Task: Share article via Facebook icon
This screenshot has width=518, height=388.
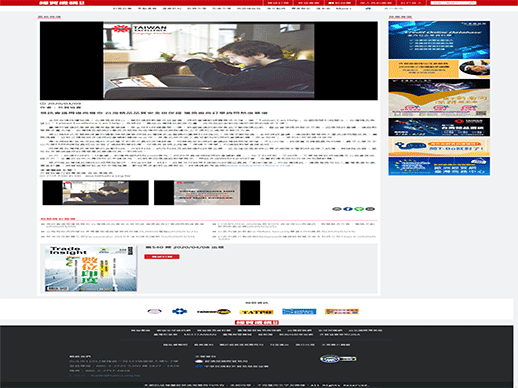Action: click(348, 209)
